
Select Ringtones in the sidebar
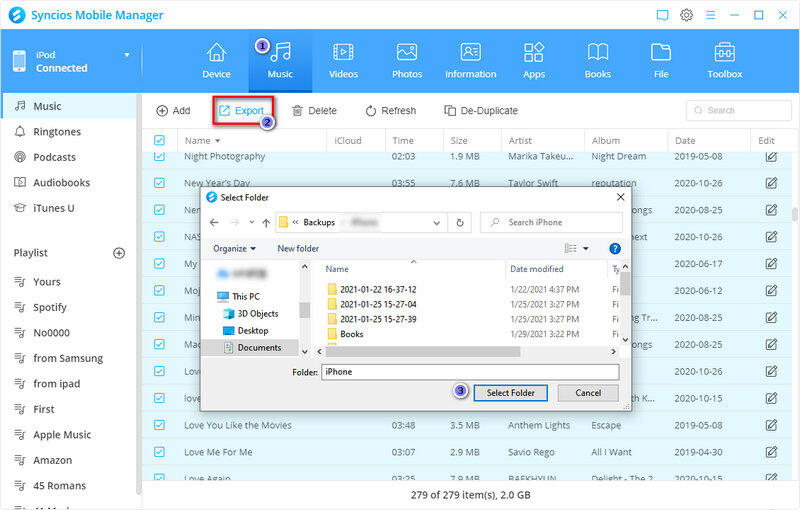tap(56, 132)
